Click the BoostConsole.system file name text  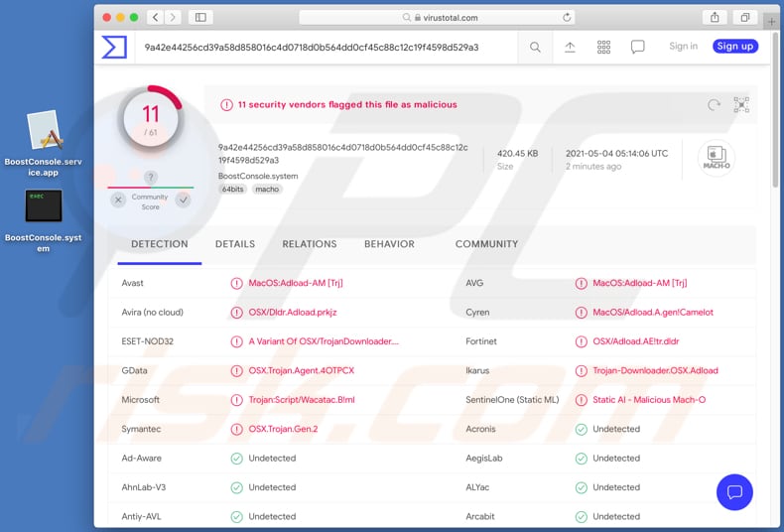point(258,176)
